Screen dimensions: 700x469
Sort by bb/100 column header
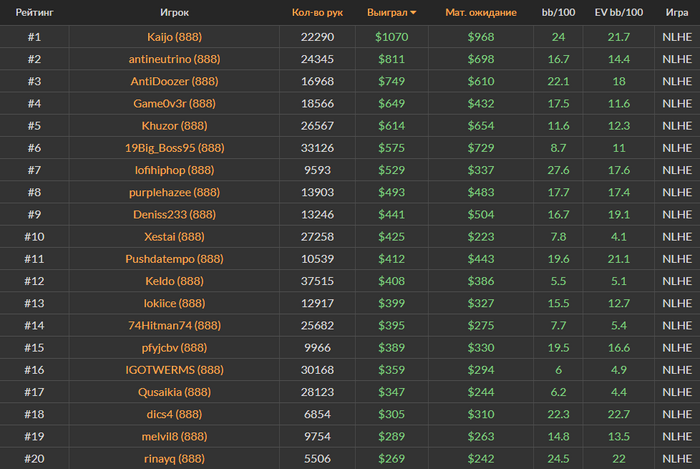[x=558, y=13]
